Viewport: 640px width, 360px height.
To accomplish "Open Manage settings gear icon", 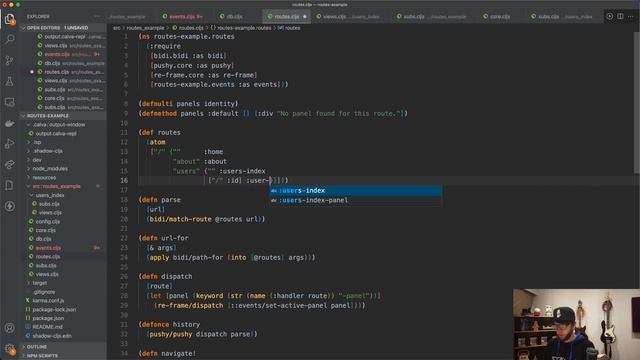I will point(9,349).
